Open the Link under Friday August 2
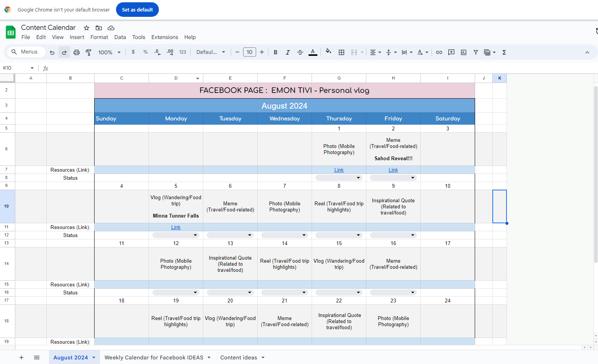 [x=393, y=170]
